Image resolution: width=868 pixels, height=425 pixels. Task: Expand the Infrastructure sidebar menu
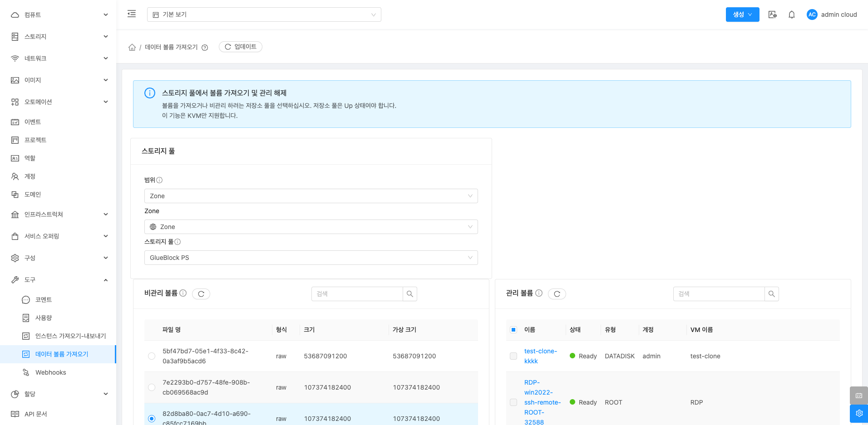point(58,215)
